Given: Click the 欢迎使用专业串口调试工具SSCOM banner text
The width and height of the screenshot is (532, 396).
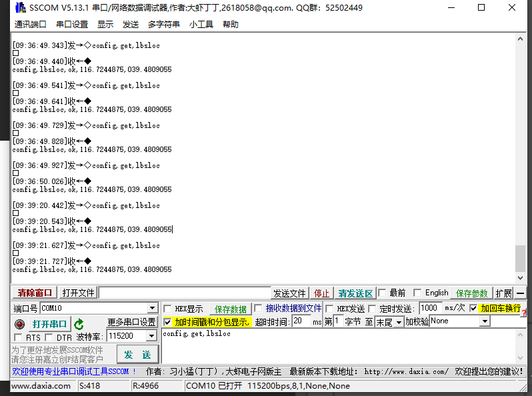Looking at the screenshot, I should tap(74, 372).
